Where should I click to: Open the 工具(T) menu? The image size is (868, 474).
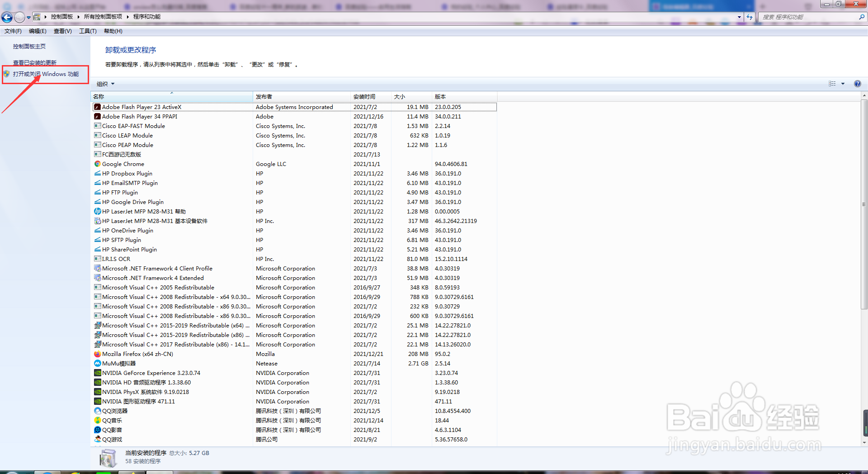pyautogui.click(x=88, y=31)
